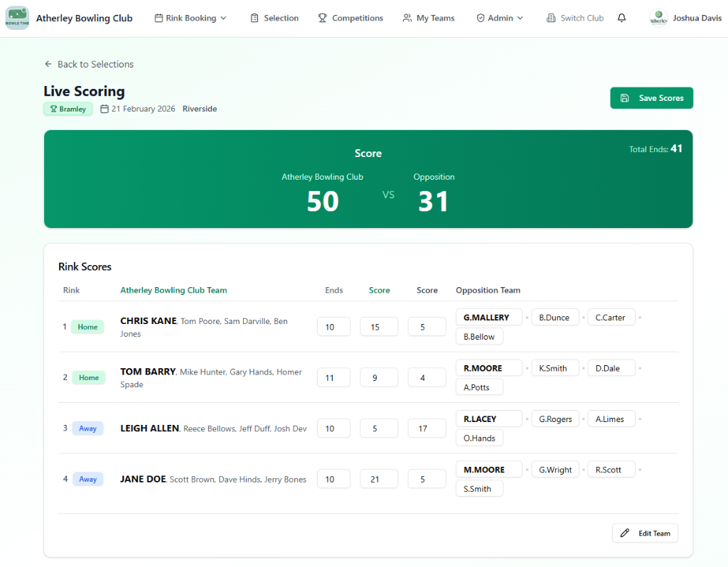The image size is (728, 567).
Task: Click A.Limes opposition player field
Action: point(611,419)
